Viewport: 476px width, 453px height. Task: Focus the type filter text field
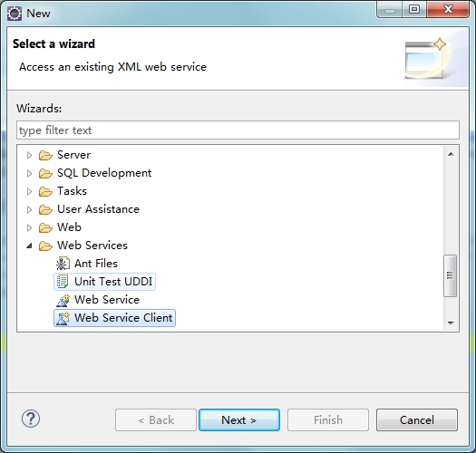point(238,130)
